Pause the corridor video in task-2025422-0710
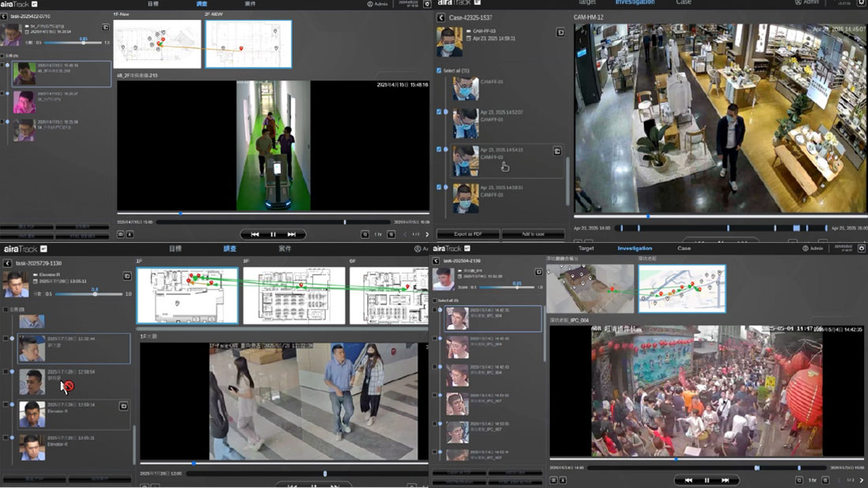Viewport: 868px width, 488px height. pos(273,234)
